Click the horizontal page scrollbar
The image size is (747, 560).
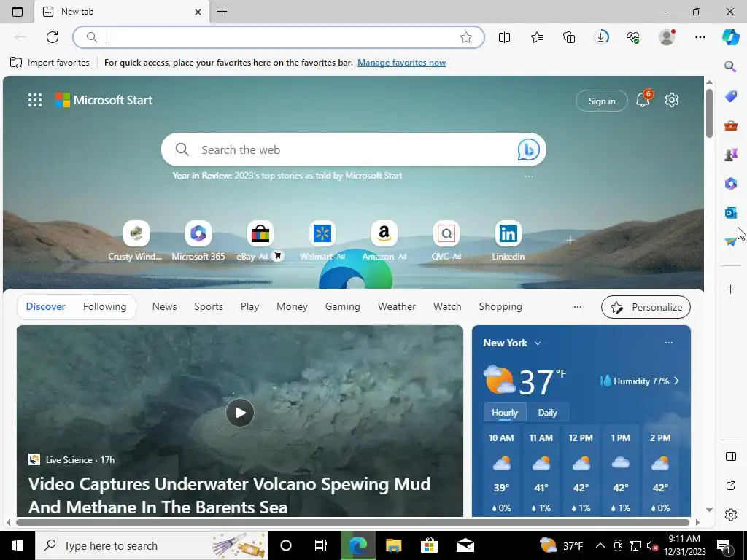coord(352,522)
